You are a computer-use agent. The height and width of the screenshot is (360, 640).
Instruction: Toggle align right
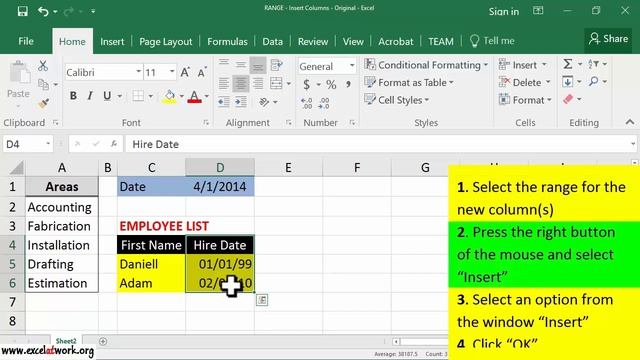click(258, 83)
